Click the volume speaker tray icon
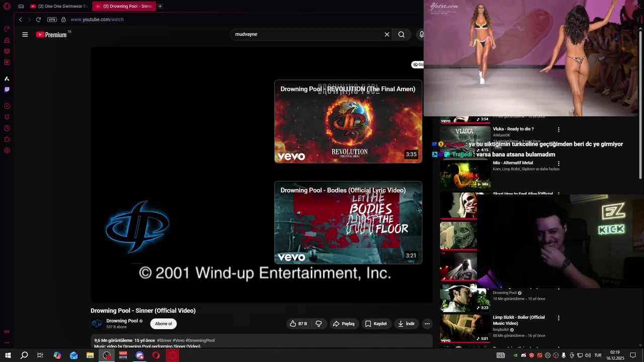This screenshot has width=644, height=362. point(588,355)
